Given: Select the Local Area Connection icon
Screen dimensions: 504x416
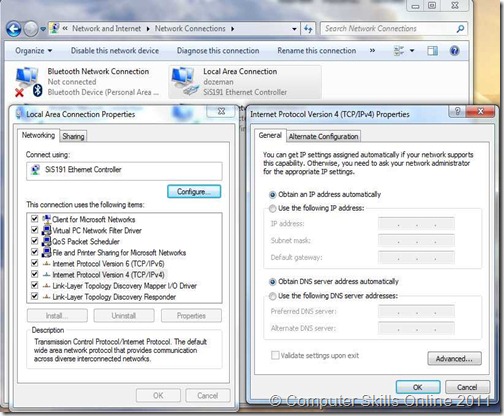Looking at the screenshot, I should (x=185, y=82).
